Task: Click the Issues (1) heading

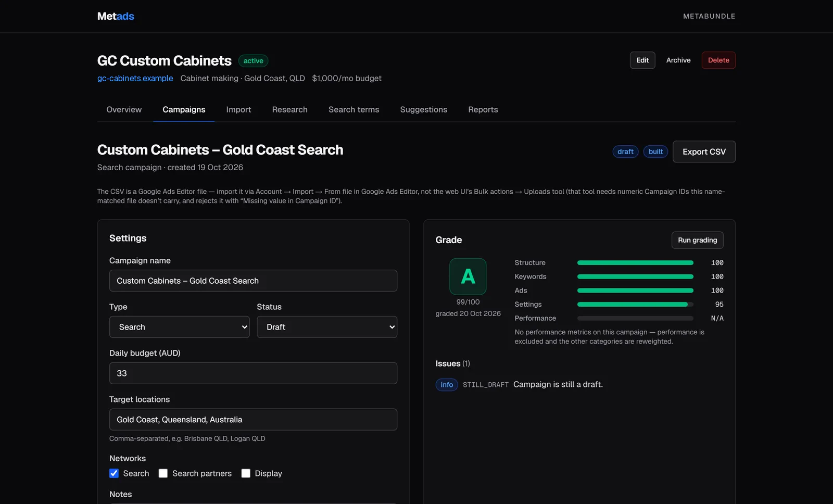Action: tap(452, 363)
